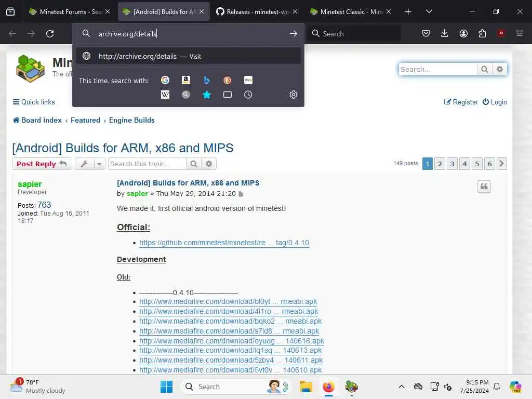
Task: Open Firefox hamburger application menu
Action: 520,33
